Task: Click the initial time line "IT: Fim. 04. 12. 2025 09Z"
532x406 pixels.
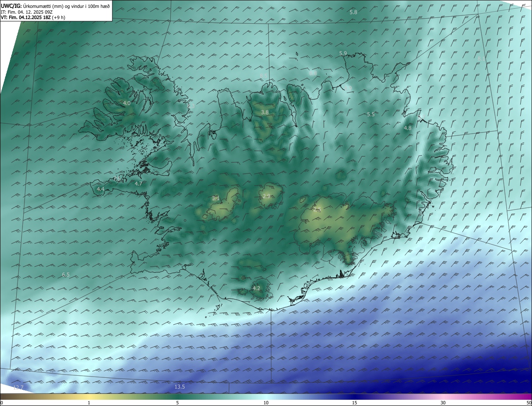Action: (26, 12)
